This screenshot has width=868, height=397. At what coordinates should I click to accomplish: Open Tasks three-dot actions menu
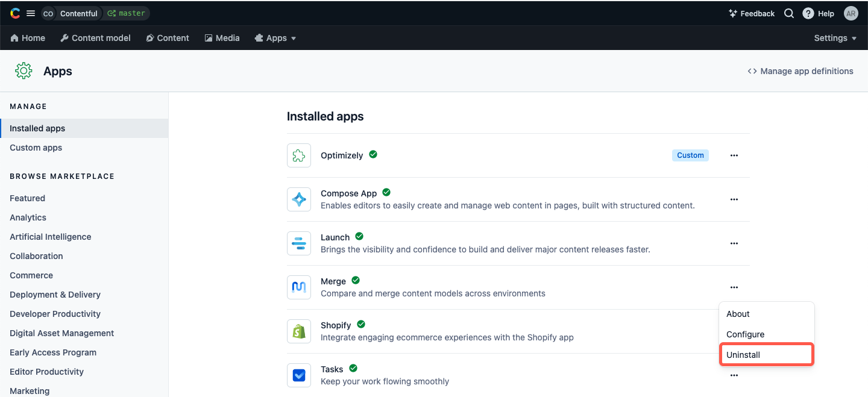point(734,375)
